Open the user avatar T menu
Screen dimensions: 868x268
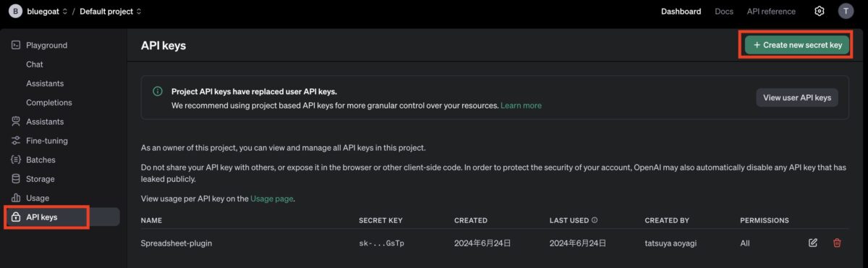(846, 11)
